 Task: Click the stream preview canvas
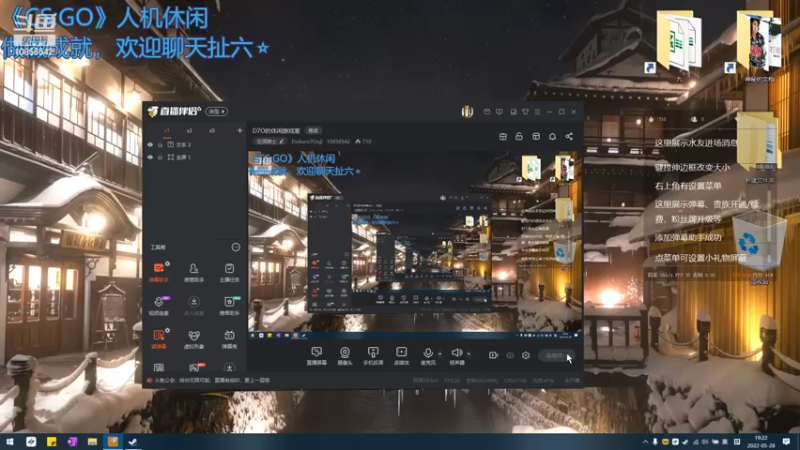click(x=415, y=245)
